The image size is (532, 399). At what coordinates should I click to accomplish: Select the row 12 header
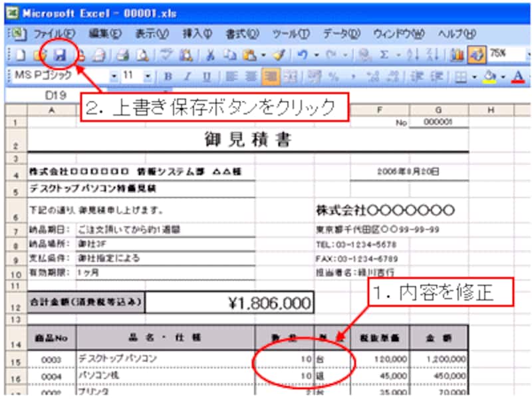16,302
